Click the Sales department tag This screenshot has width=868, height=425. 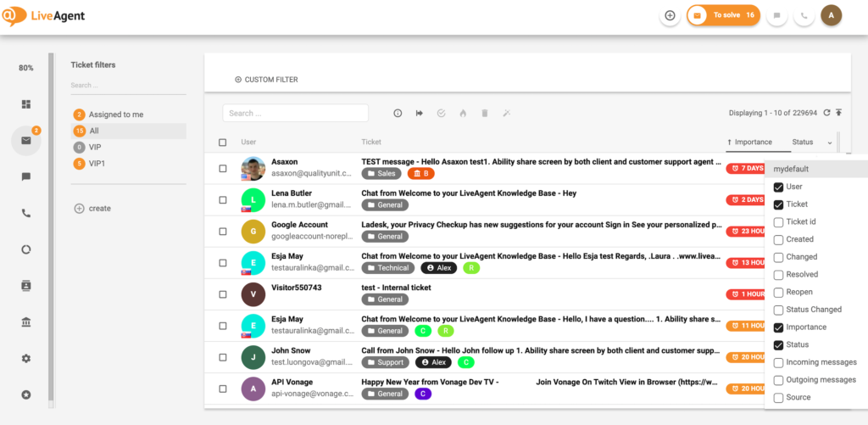point(382,173)
